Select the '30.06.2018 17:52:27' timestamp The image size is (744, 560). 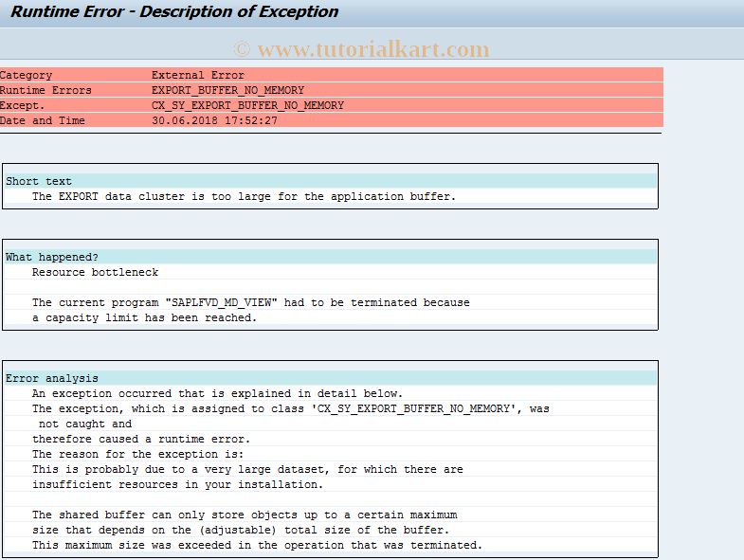[x=214, y=120]
